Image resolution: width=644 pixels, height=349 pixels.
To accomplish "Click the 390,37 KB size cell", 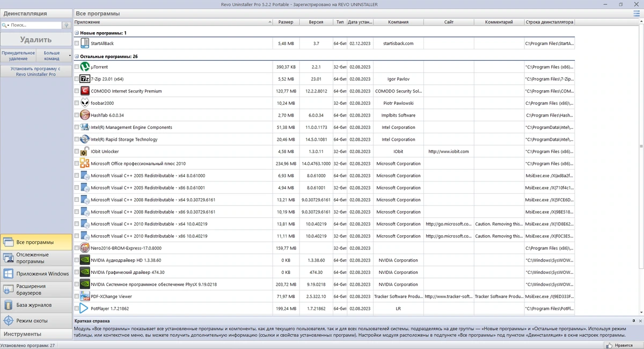I will 286,67.
